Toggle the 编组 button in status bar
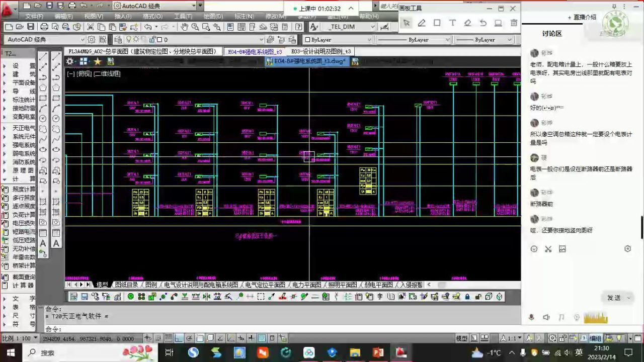The height and width of the screenshot is (362, 644). [x=595, y=338]
